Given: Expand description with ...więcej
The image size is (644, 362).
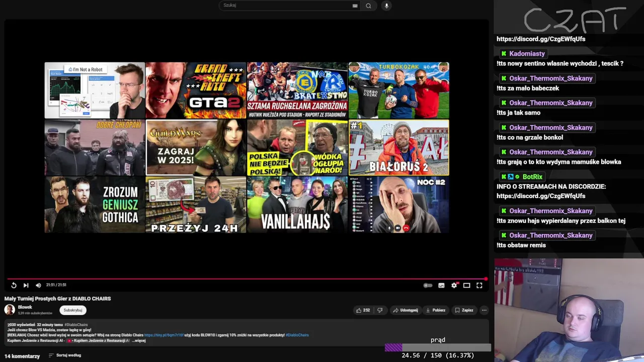Looking at the screenshot, I should point(139,340).
